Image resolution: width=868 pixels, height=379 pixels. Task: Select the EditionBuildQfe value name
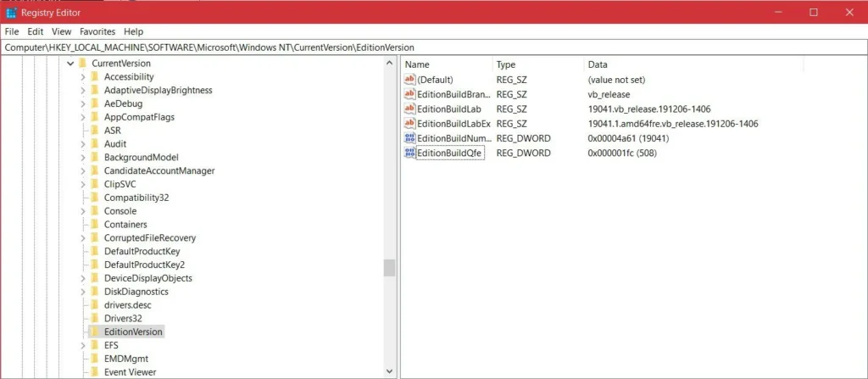click(x=451, y=153)
